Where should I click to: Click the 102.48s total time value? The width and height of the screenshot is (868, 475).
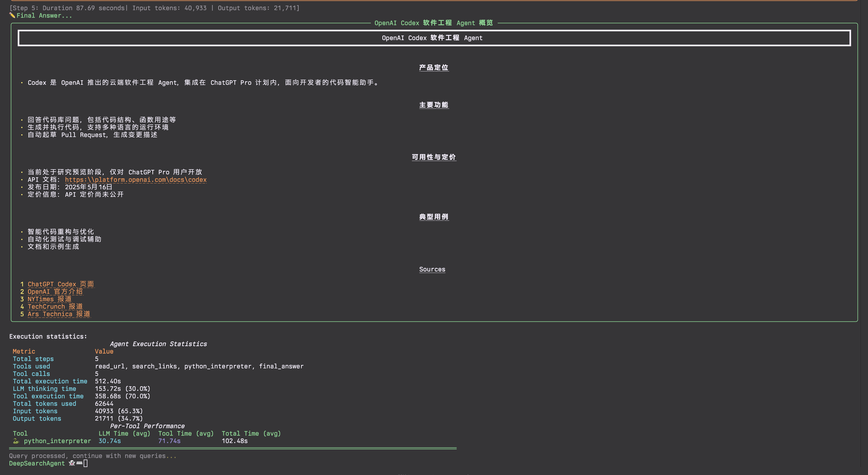click(x=234, y=441)
